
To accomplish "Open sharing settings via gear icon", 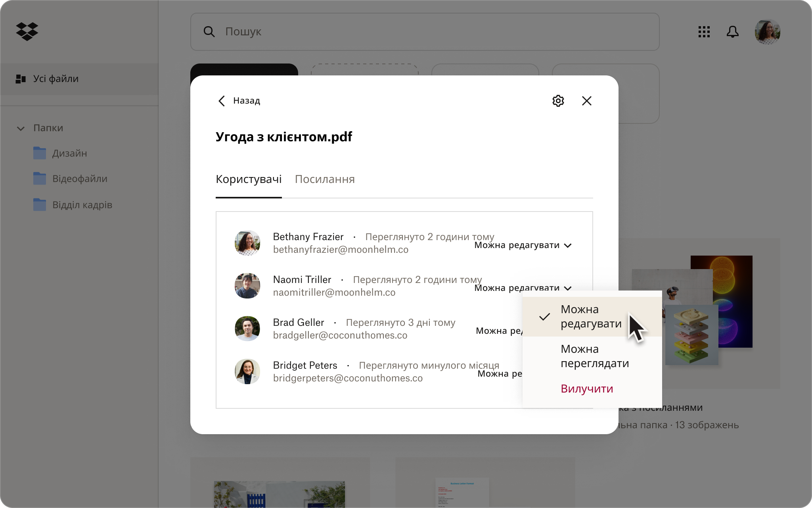I will [558, 101].
